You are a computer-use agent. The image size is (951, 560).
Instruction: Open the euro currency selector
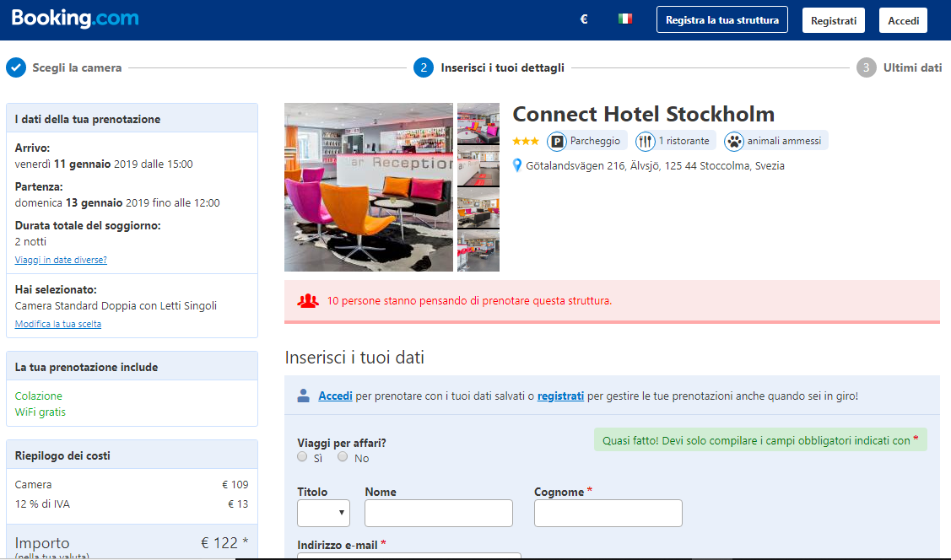(584, 19)
